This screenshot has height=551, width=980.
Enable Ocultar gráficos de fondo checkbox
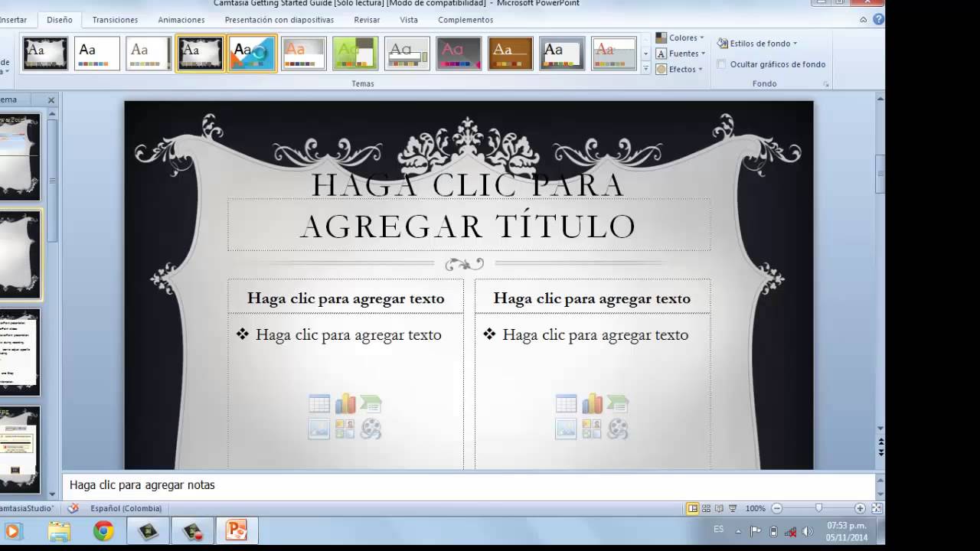(x=721, y=64)
